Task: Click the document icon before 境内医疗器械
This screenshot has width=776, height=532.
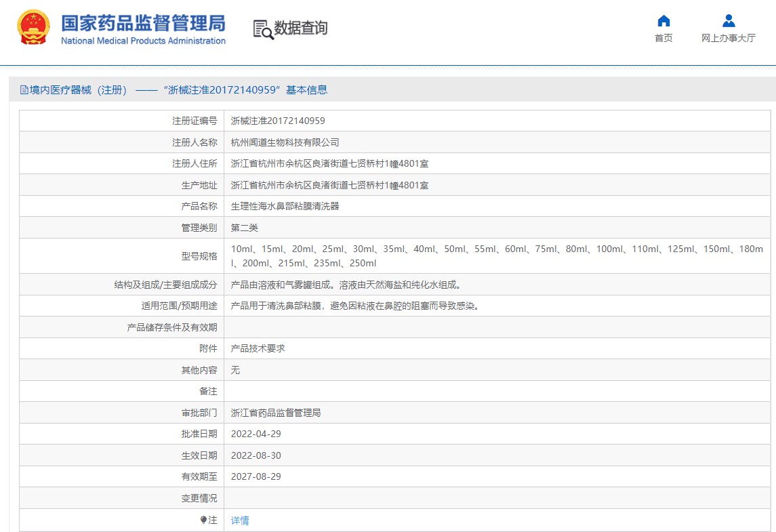Action: click(24, 90)
